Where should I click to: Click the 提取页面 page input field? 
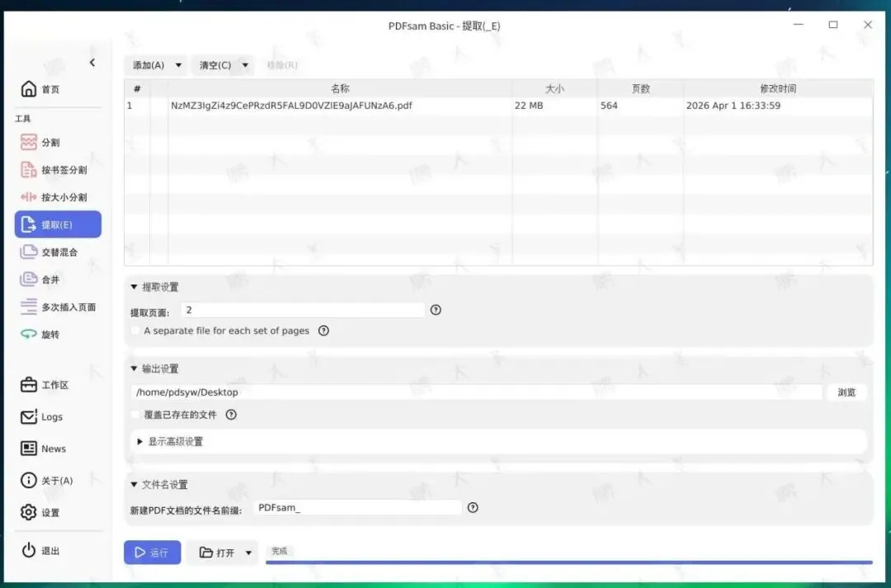coord(303,309)
